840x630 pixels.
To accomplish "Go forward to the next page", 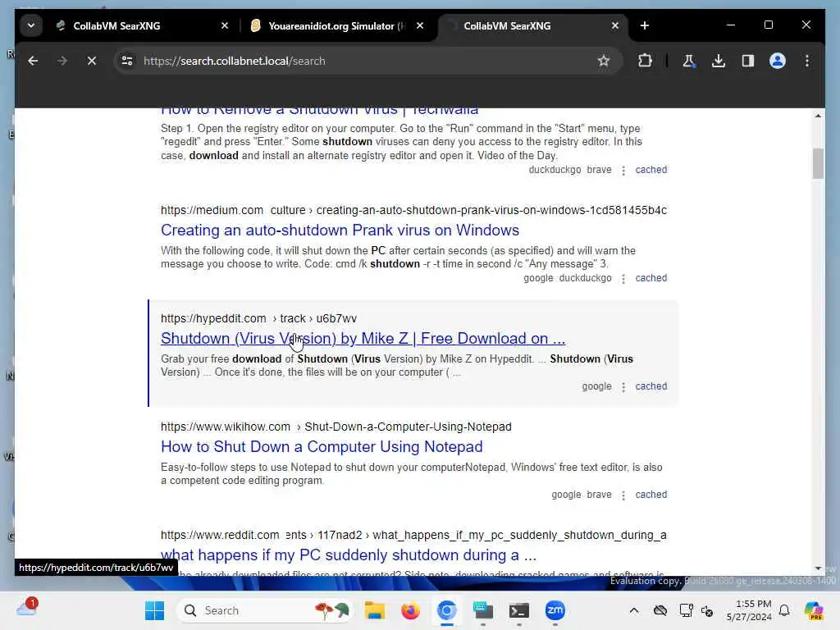I will tap(62, 61).
